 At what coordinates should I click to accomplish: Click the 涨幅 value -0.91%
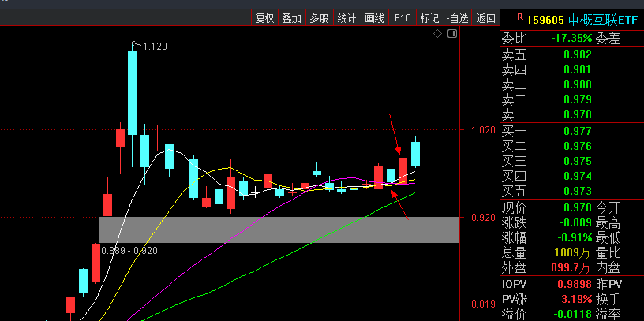[575, 237]
